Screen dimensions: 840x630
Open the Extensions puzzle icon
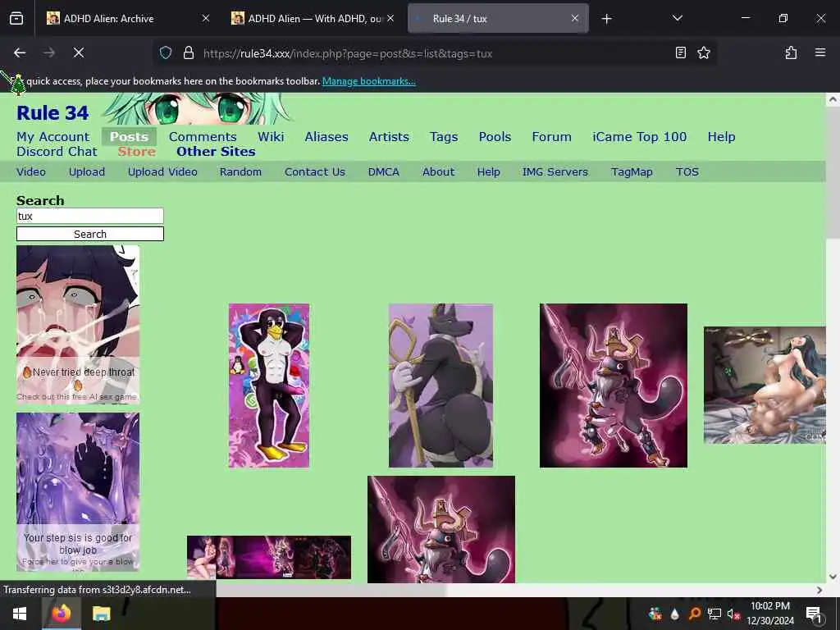[x=791, y=52]
